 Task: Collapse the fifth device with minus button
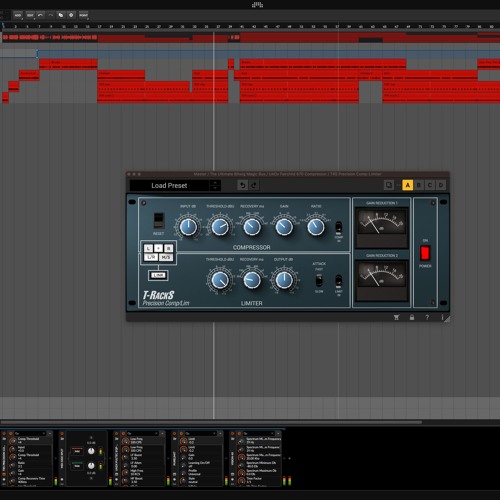coord(278,433)
